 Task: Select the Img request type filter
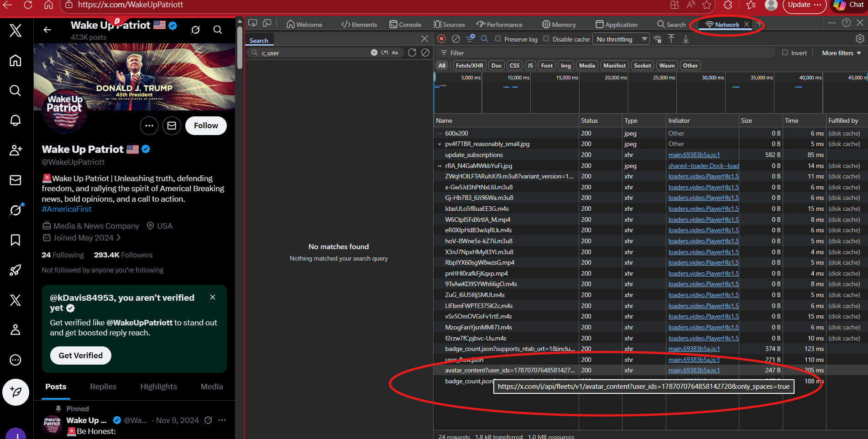pyautogui.click(x=566, y=66)
